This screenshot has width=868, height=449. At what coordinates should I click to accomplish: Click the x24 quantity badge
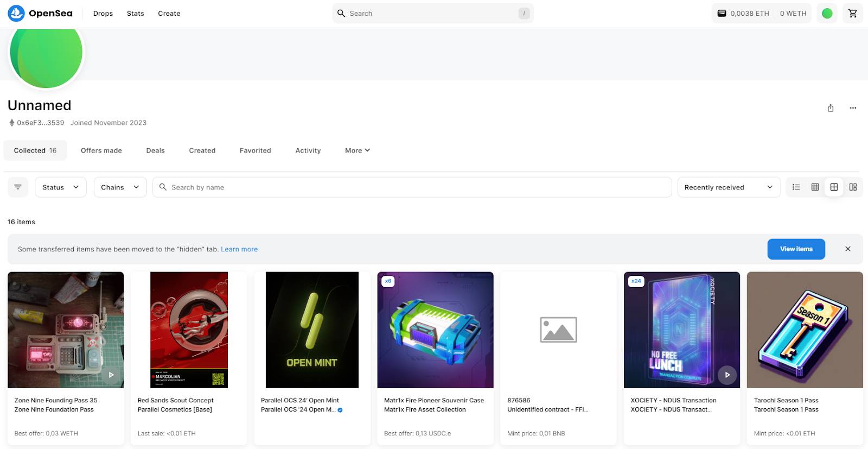coord(636,281)
